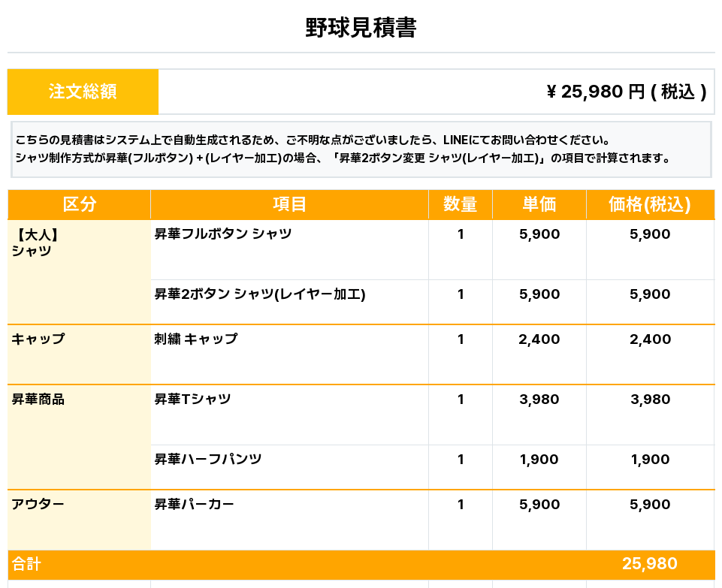The width and height of the screenshot is (722, 588).
Task: Select the 昇華パーカー item
Action: 195,504
